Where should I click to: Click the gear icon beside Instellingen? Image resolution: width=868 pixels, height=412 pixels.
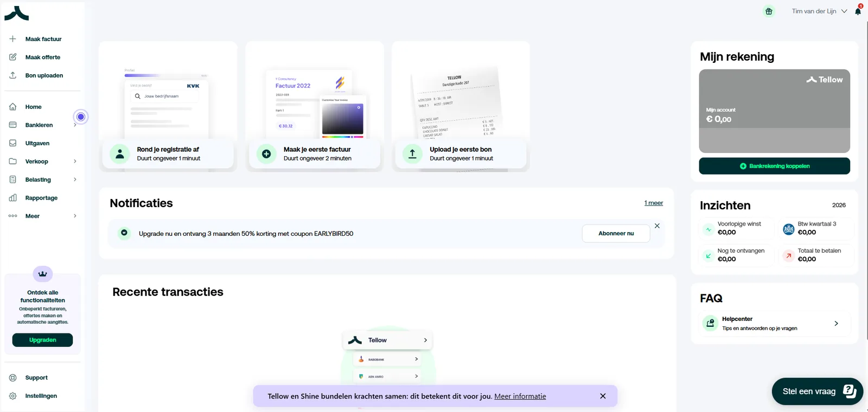[x=12, y=396]
